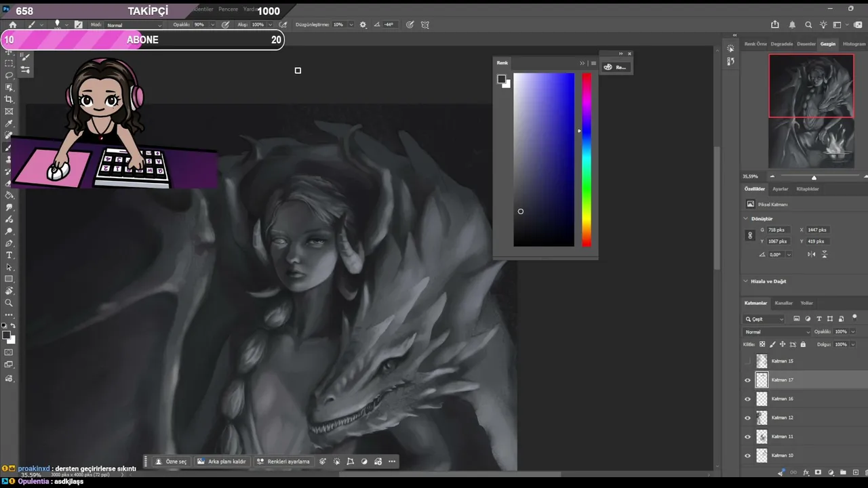Open the Desenler tab

[806, 44]
